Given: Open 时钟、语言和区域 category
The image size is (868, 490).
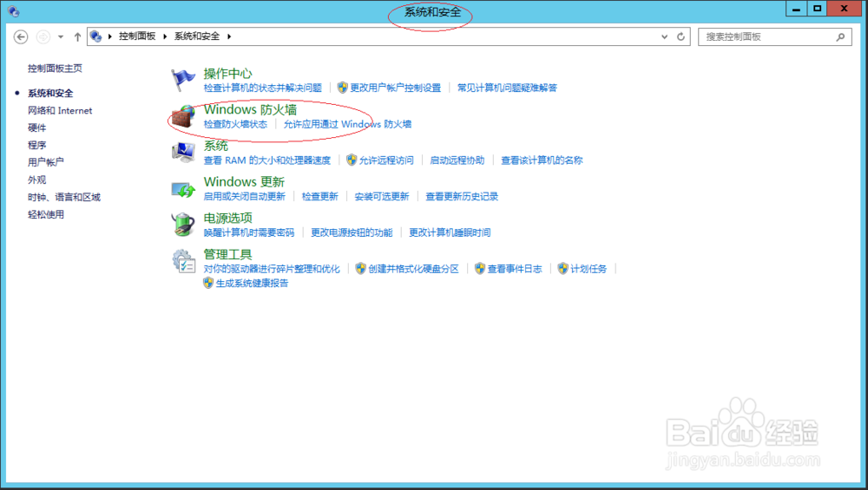Looking at the screenshot, I should click(x=64, y=197).
